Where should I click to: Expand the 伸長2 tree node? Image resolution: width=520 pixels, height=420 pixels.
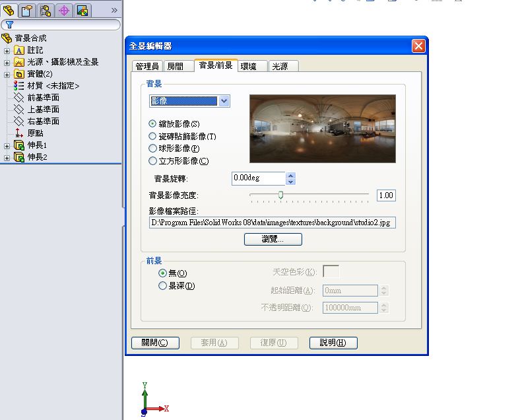pos(7,158)
